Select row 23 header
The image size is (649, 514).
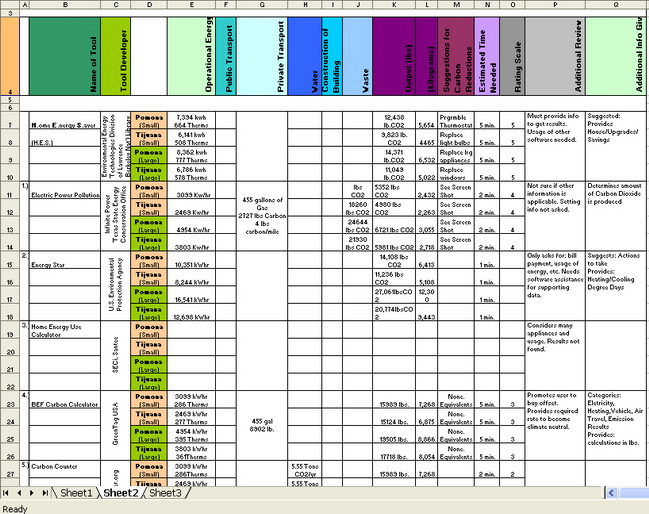(x=10, y=399)
